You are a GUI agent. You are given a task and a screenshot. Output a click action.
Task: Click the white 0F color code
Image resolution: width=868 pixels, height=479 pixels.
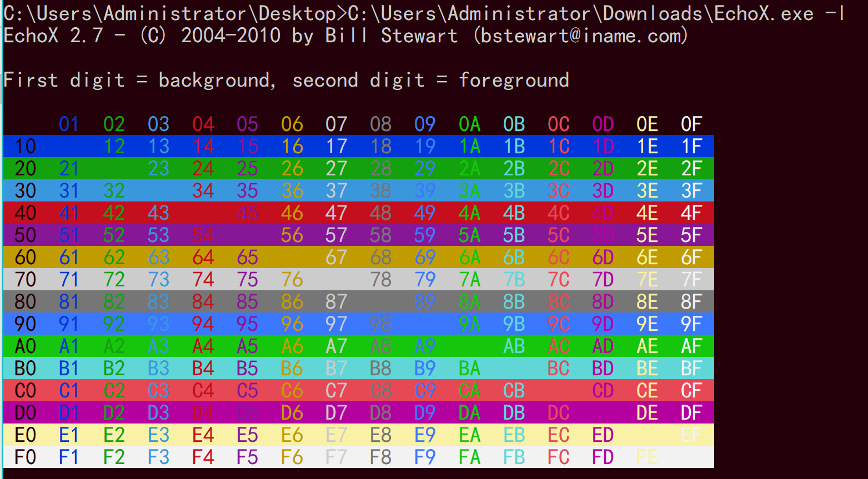[x=691, y=124]
